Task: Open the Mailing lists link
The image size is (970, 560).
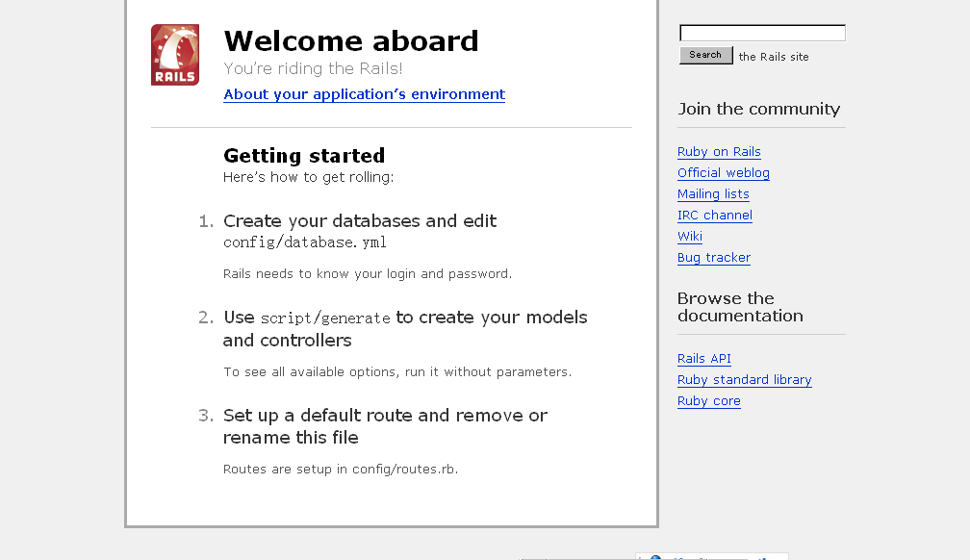Action: point(713,193)
